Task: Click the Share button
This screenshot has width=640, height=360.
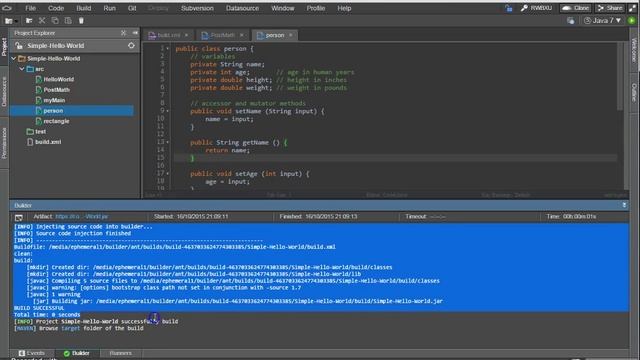Action: (x=610, y=8)
